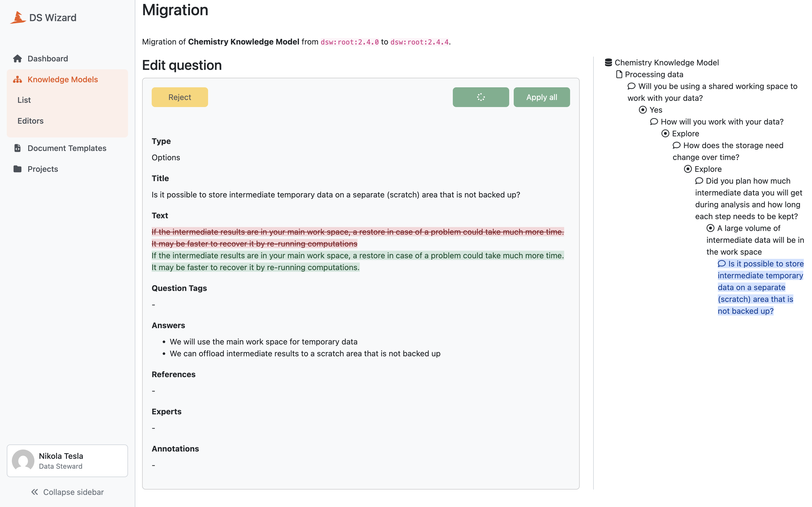Click the Knowledge Models sitemap icon
Viewport: 812px width, 507px height.
pyautogui.click(x=17, y=79)
